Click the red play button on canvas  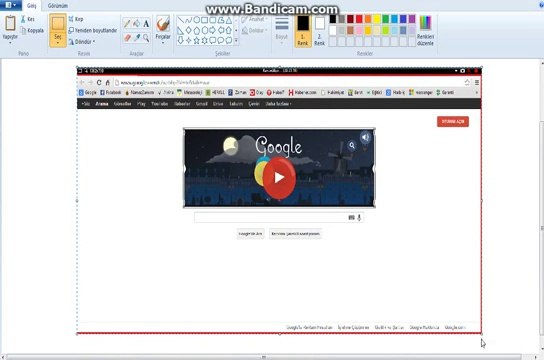pyautogui.click(x=279, y=178)
